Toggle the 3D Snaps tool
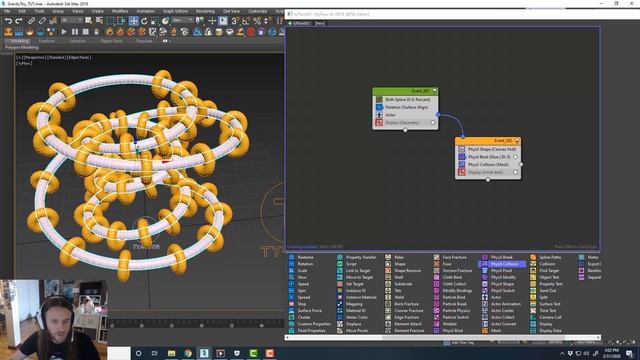The width and height of the screenshot is (640, 360). point(235,21)
